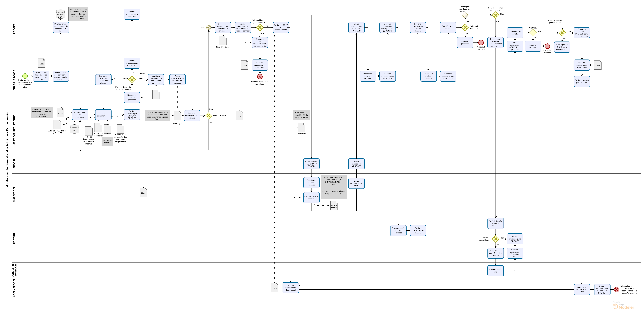The width and height of the screenshot is (644, 323).
Task: Select the Proferir decisão final task
Action: point(496,271)
